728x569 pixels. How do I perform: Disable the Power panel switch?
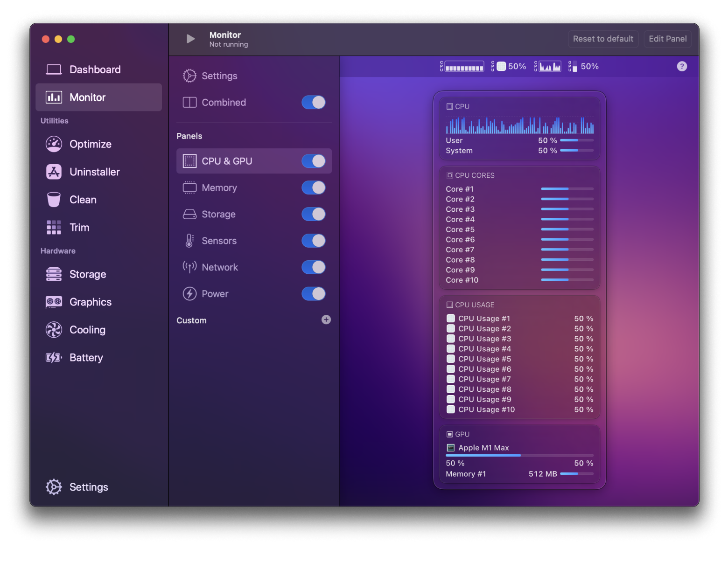point(314,294)
